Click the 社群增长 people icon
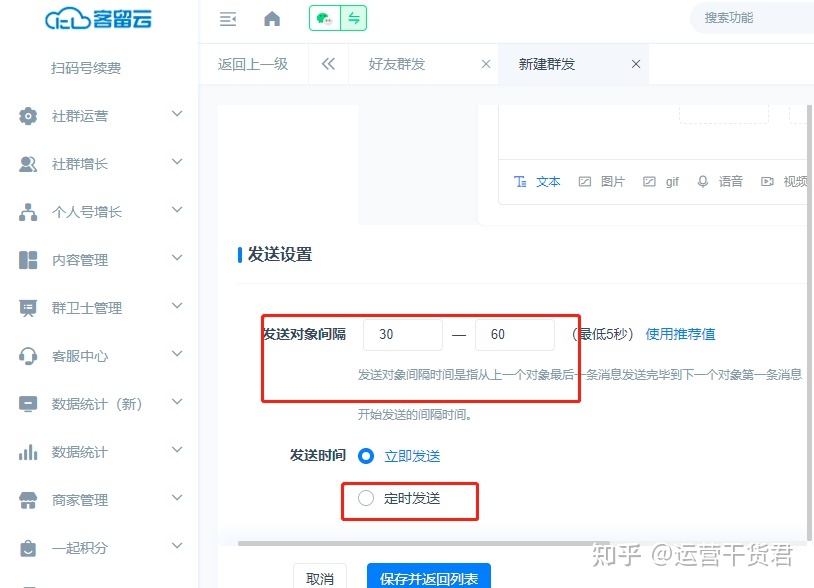Screen dimensions: 814x588 point(28,164)
